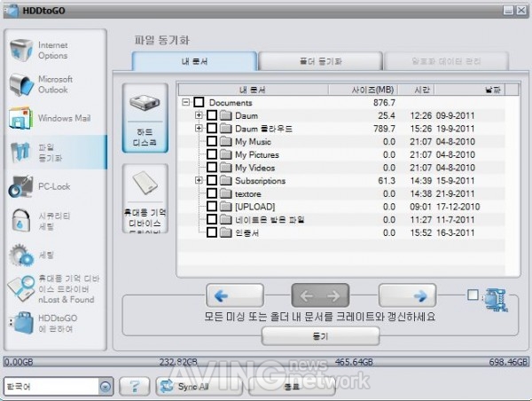Screen dimensions: 532x401
Task: Collapse the Documents tree node
Action: click(186, 102)
